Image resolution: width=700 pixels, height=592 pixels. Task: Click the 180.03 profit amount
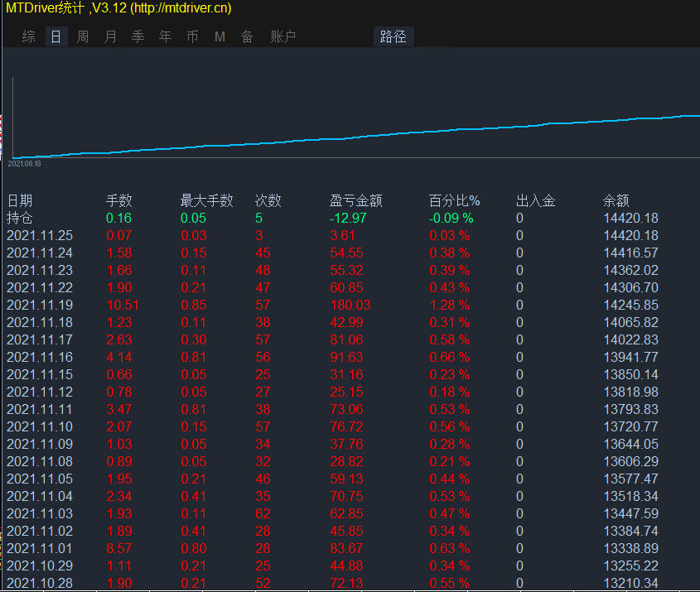click(350, 306)
